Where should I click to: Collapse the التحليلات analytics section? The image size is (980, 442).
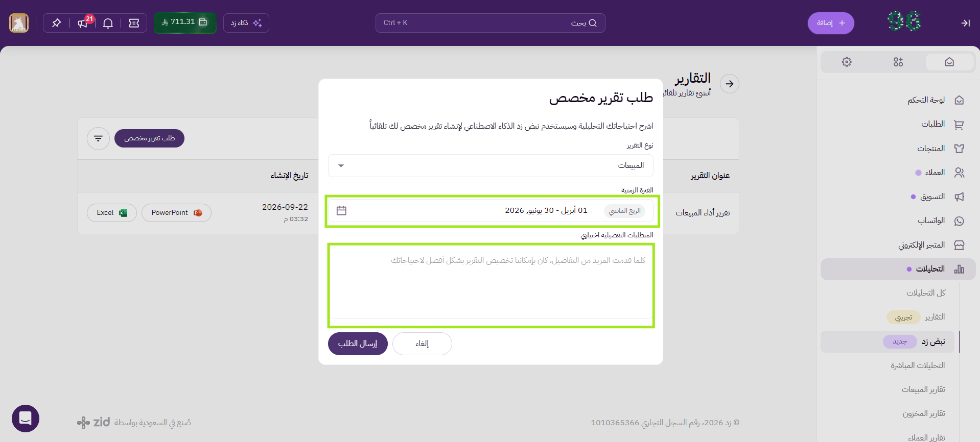[898, 269]
